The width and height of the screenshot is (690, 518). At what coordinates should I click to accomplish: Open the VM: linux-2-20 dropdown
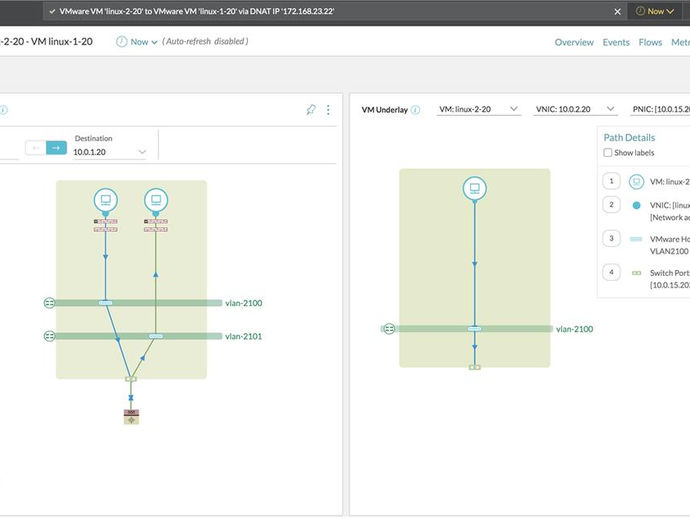[479, 109]
